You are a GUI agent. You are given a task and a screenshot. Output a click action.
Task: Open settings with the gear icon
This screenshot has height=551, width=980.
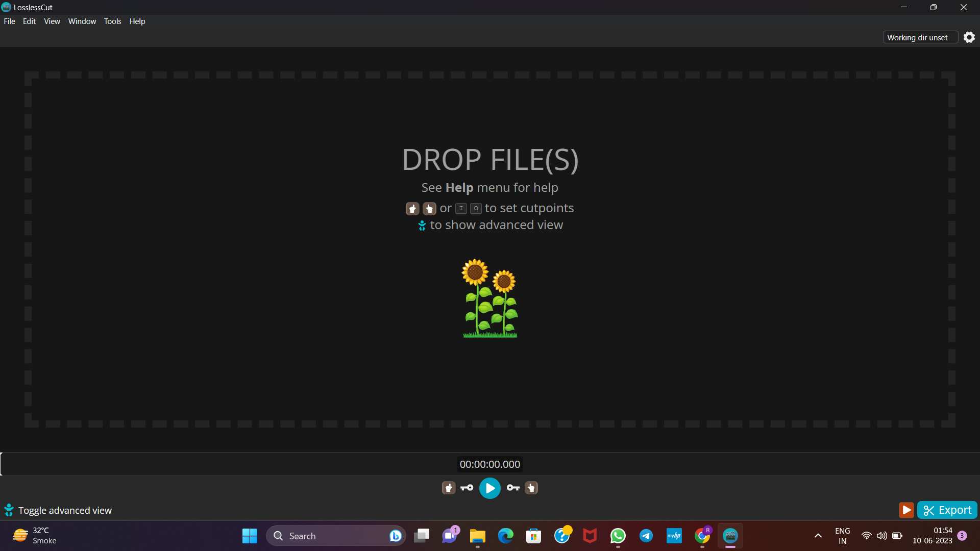point(969,37)
